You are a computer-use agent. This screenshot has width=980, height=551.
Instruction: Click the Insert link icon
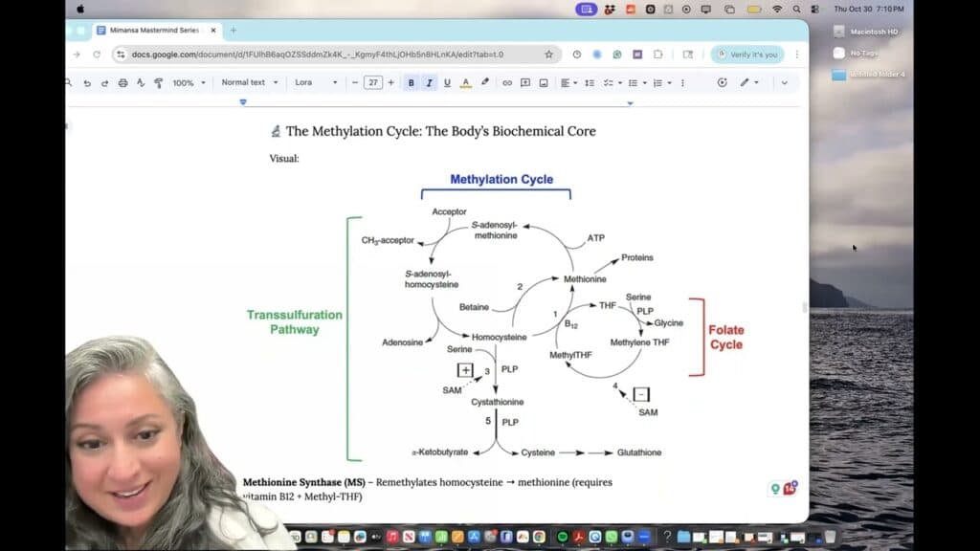[x=507, y=83]
